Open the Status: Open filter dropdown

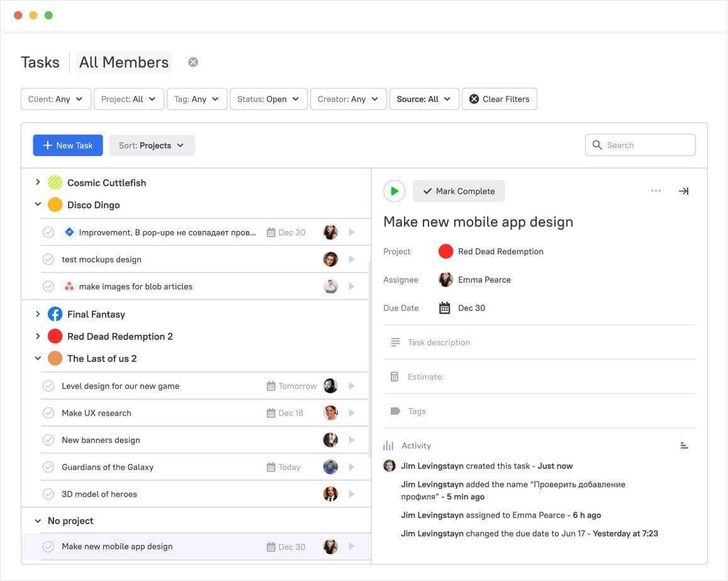point(269,99)
